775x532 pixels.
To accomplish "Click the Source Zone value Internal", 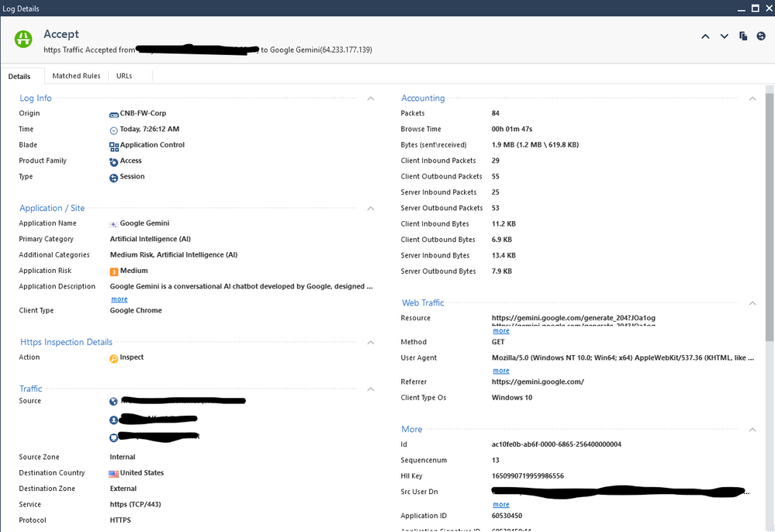I will pyautogui.click(x=123, y=457).
